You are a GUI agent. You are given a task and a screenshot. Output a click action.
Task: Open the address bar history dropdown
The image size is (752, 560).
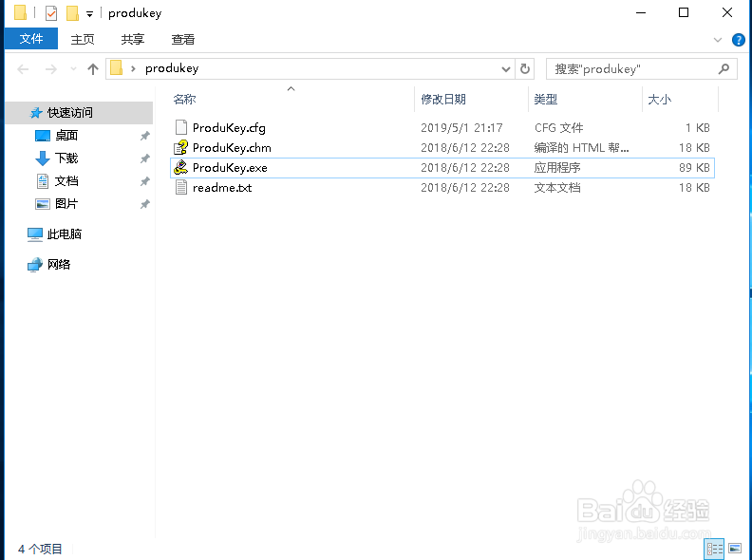(x=505, y=69)
